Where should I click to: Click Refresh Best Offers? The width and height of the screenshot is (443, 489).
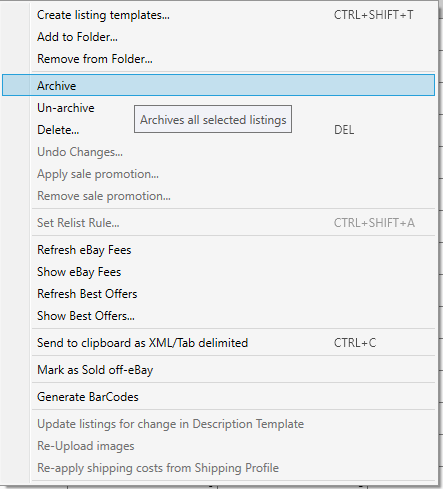(218, 294)
